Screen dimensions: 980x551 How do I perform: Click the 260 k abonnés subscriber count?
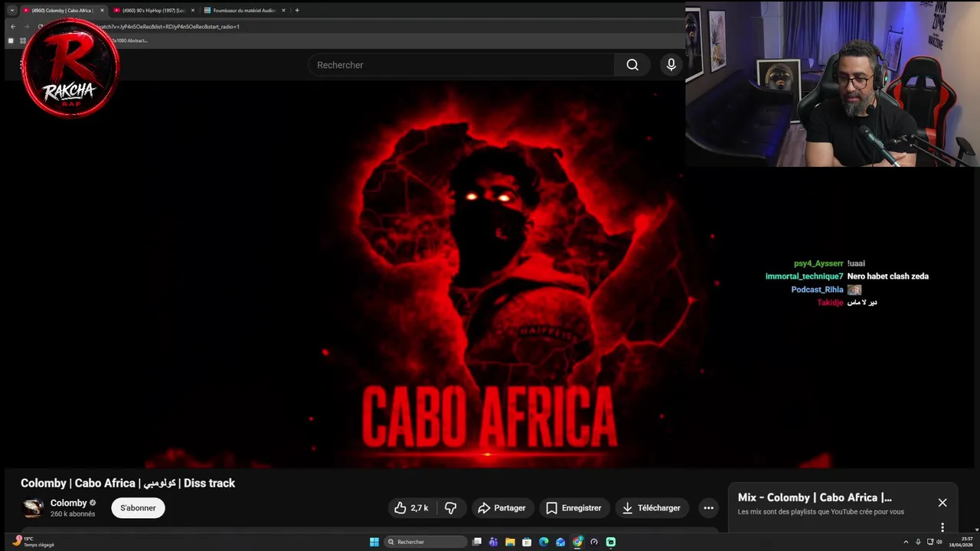(73, 514)
